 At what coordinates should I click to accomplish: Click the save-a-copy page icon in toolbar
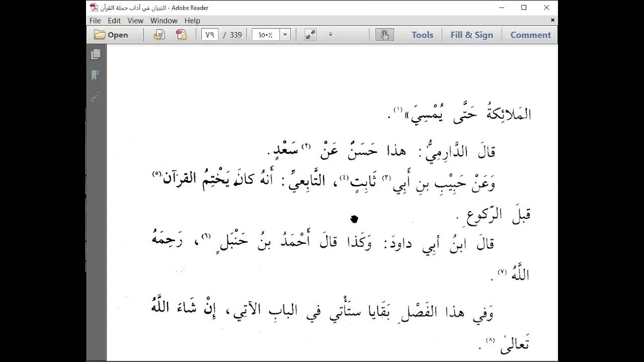[159, 35]
